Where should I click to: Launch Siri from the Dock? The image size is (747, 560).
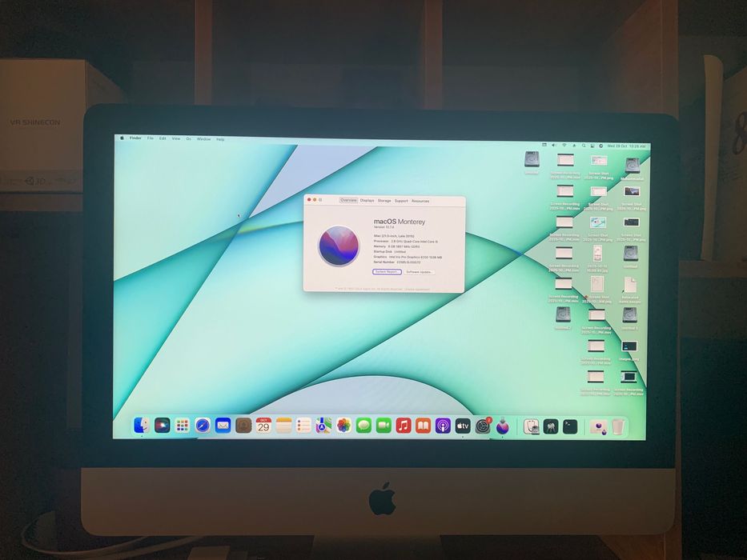tap(162, 426)
